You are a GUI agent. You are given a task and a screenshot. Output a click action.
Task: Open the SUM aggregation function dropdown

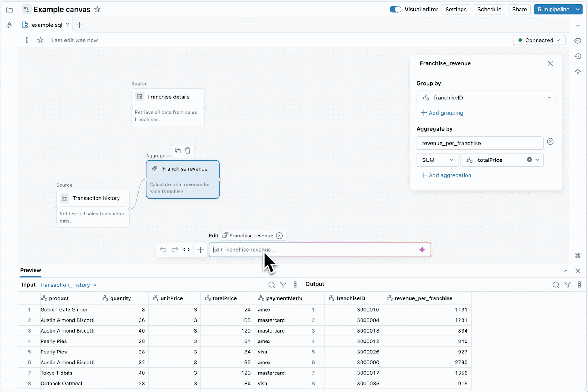[437, 160]
